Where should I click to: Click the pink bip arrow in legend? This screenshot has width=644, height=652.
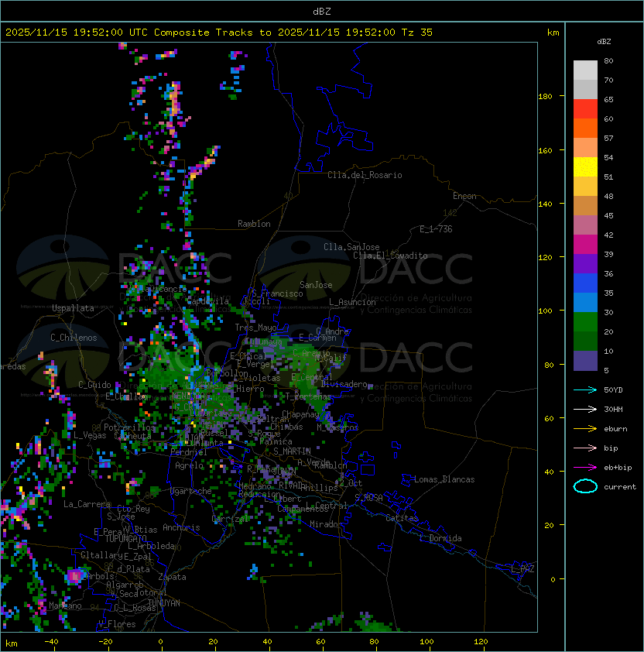(x=585, y=448)
